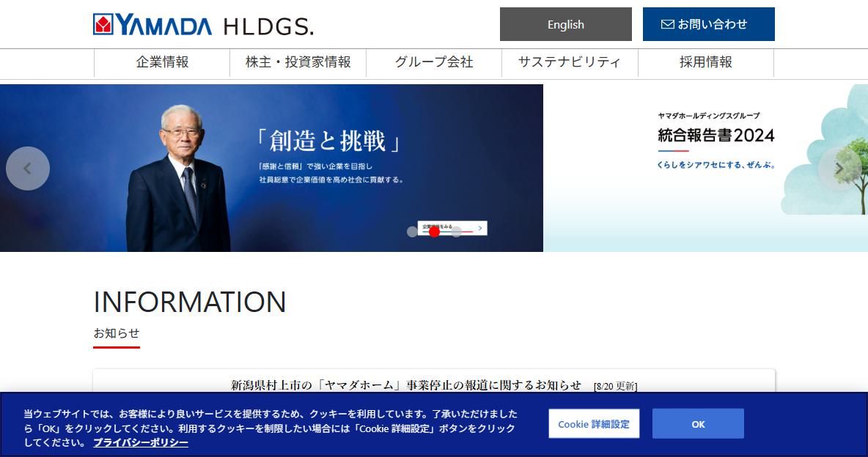Click the INFORMATION heading
Viewport: 868px width, 457px height.
(x=190, y=302)
